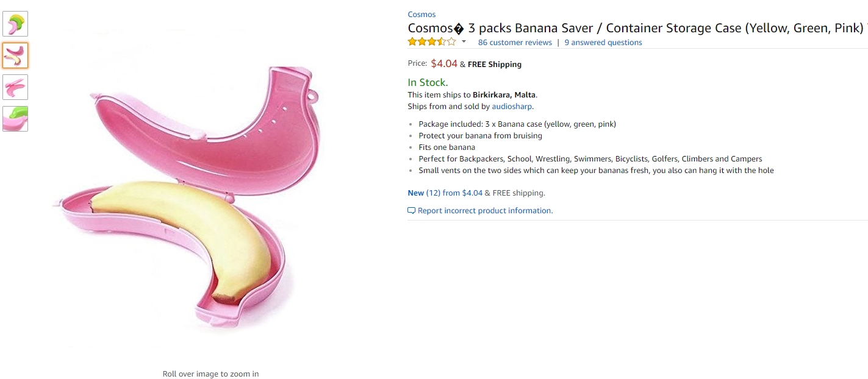View New (12) from $4.04 offers

coord(445,193)
